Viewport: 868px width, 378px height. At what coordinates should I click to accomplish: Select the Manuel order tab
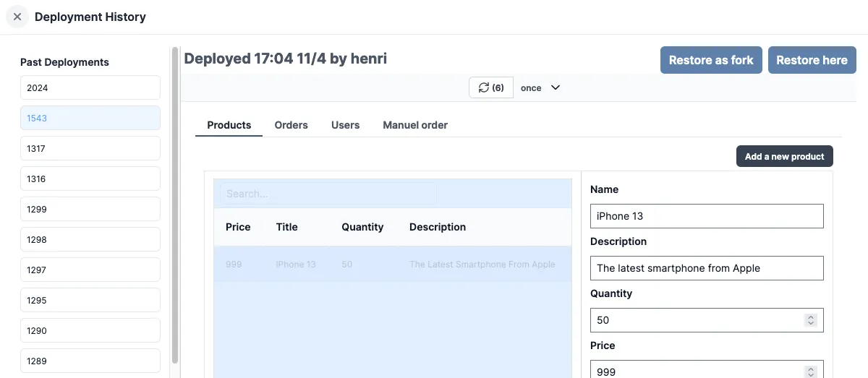(x=414, y=125)
